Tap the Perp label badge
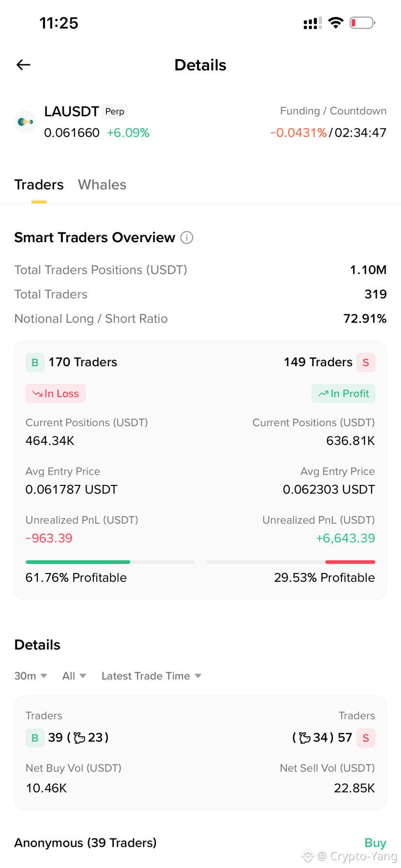Viewport: 401px width, 868px height. pyautogui.click(x=115, y=111)
